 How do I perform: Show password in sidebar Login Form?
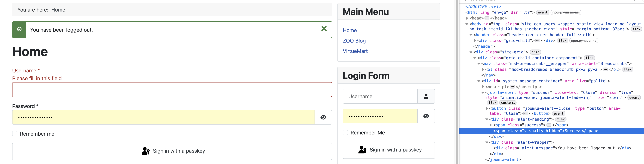(426, 116)
